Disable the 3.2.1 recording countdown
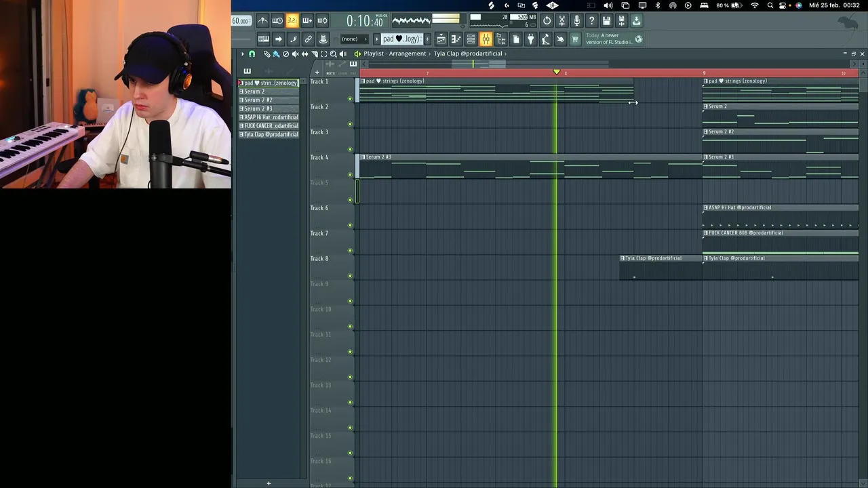 [x=292, y=20]
